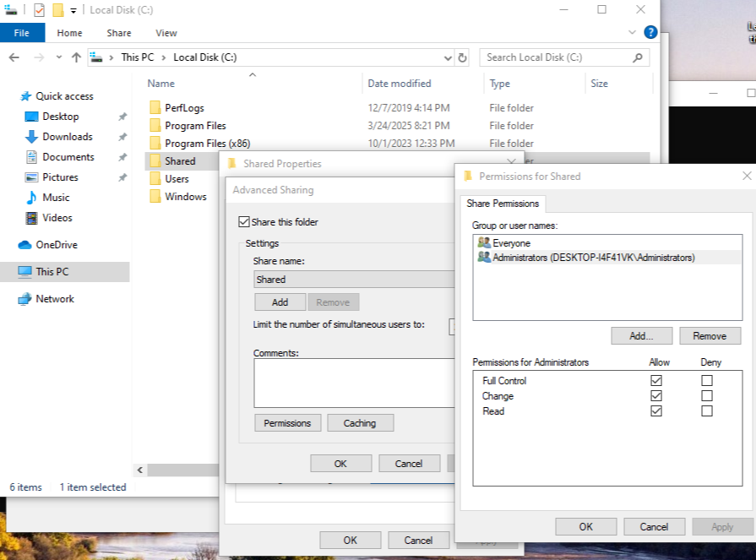Click horizontal scrollbar left arrow

[x=140, y=470]
